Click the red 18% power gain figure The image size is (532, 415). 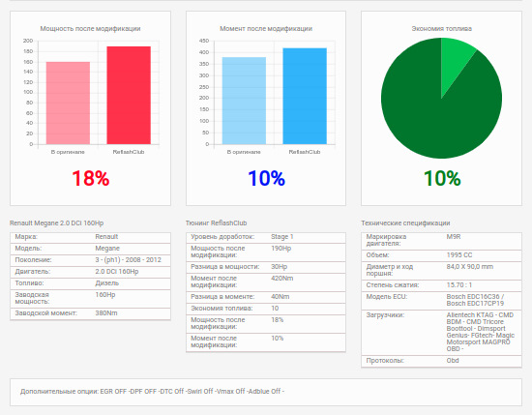click(91, 178)
